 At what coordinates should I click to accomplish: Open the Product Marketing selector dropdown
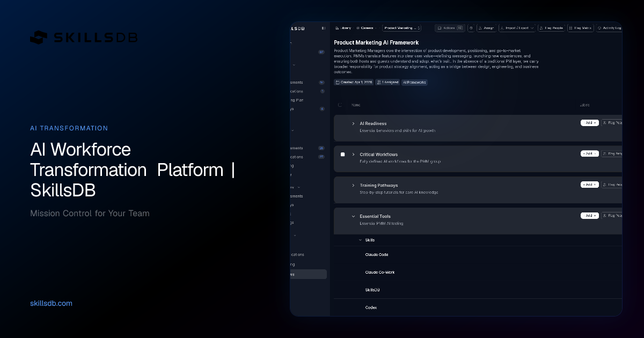[401, 28]
